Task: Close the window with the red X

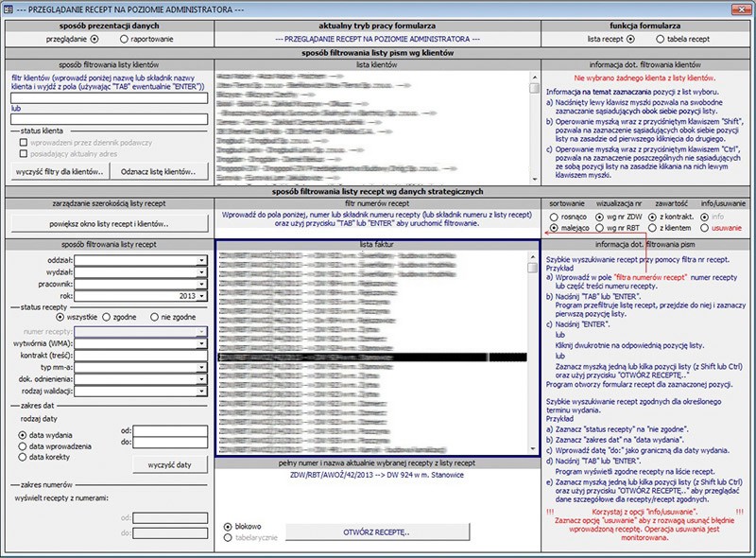Action: point(742,9)
